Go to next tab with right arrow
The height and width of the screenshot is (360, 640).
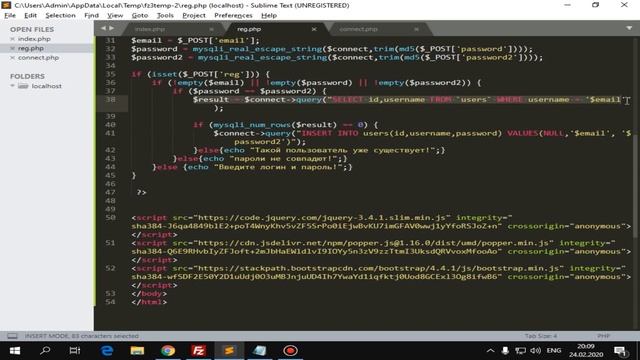click(x=111, y=28)
